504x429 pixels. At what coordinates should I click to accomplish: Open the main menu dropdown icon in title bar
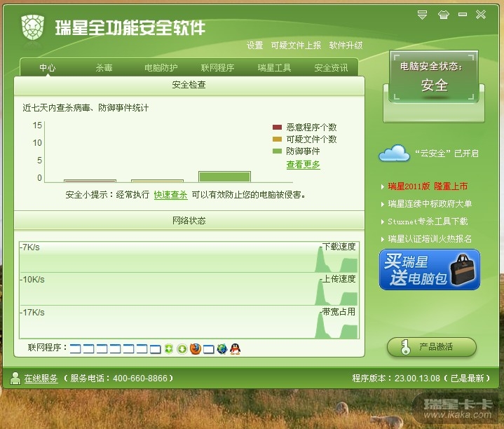[x=422, y=15]
